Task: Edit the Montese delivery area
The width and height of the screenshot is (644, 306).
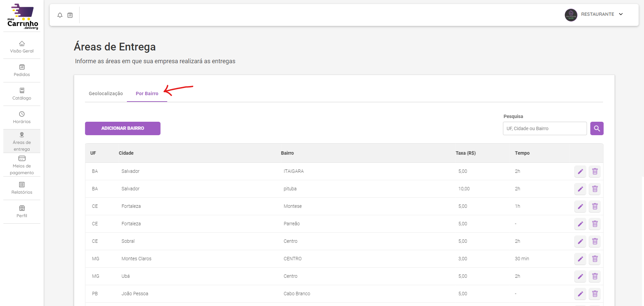Action: [x=580, y=206]
